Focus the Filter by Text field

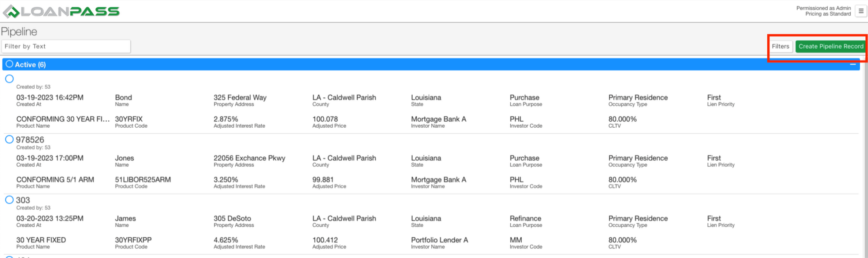(66, 46)
